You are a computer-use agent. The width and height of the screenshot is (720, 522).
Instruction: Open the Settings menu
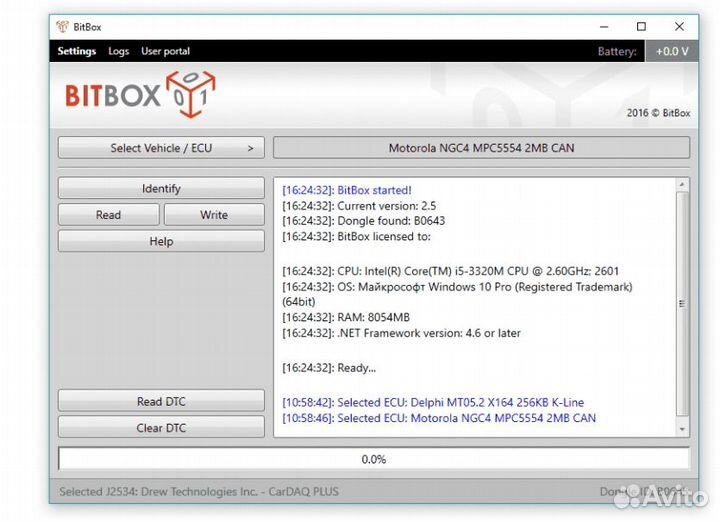pyautogui.click(x=77, y=51)
